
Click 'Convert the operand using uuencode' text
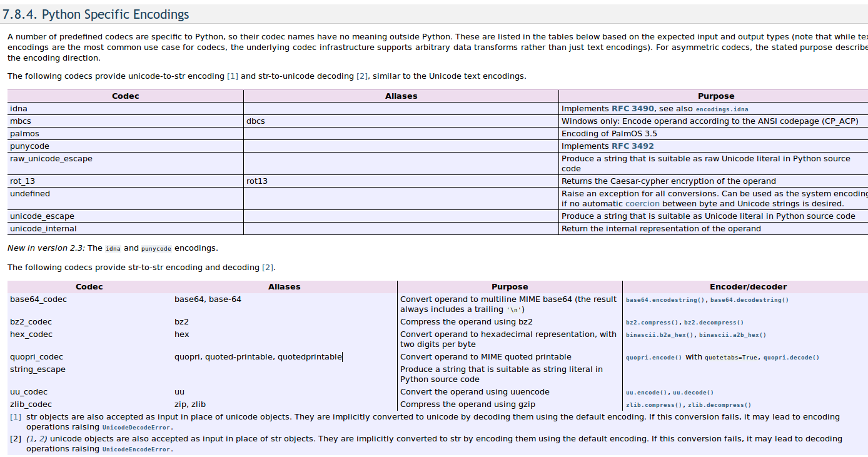475,392
